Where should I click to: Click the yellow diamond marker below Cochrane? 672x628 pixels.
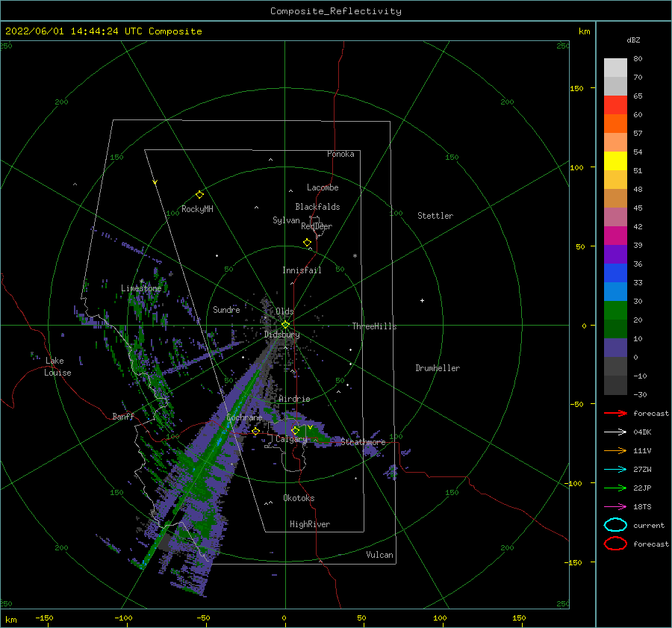(x=256, y=431)
